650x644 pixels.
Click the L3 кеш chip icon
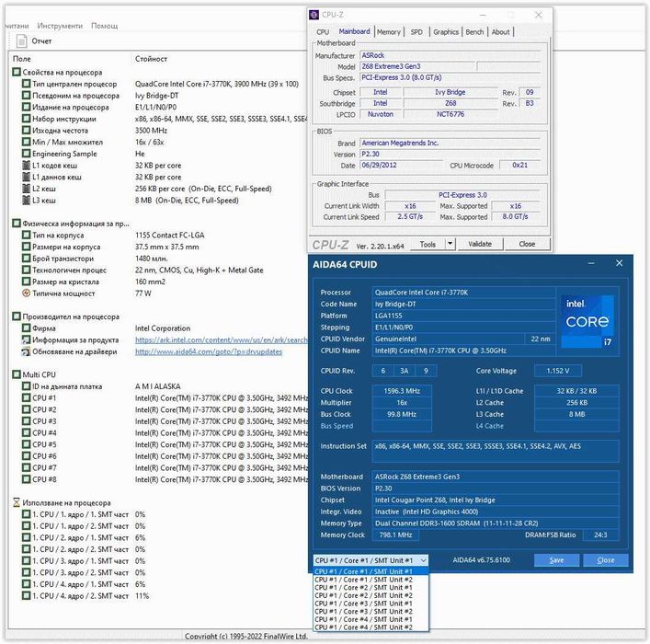point(26,200)
